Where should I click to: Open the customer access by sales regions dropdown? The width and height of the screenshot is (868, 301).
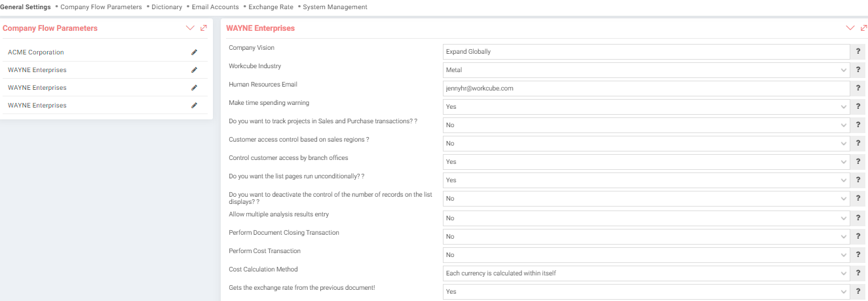pyautogui.click(x=646, y=144)
